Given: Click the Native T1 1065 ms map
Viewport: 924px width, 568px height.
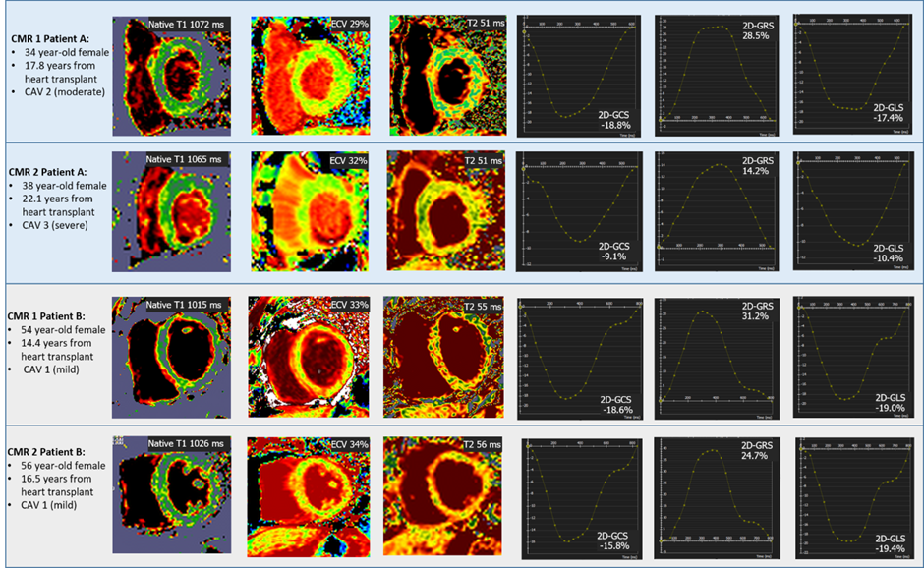Looking at the screenshot, I should click(x=171, y=210).
